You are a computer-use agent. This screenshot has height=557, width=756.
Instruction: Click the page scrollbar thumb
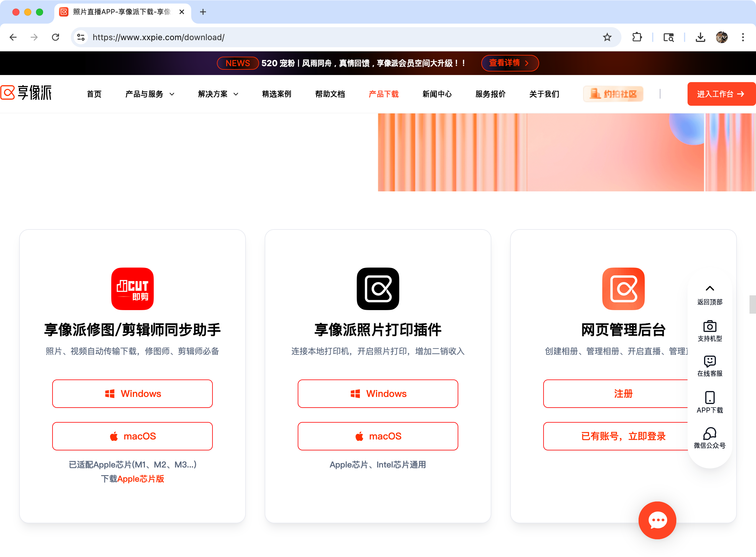(752, 304)
